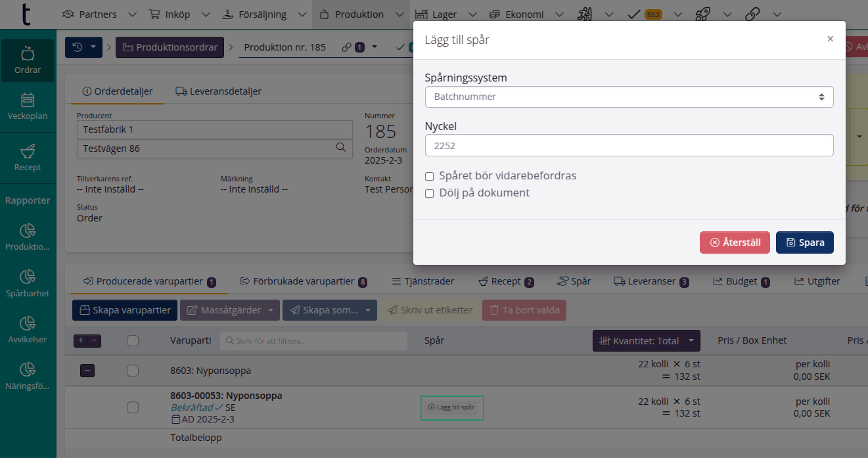Open the Spårningssystem dropdown
This screenshot has height=458, width=868.
(x=629, y=97)
